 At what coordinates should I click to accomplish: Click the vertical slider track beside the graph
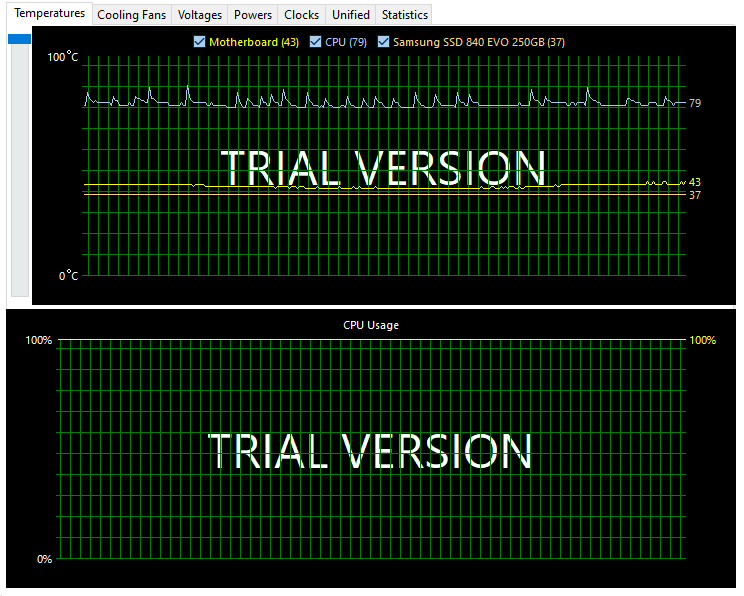point(20,170)
